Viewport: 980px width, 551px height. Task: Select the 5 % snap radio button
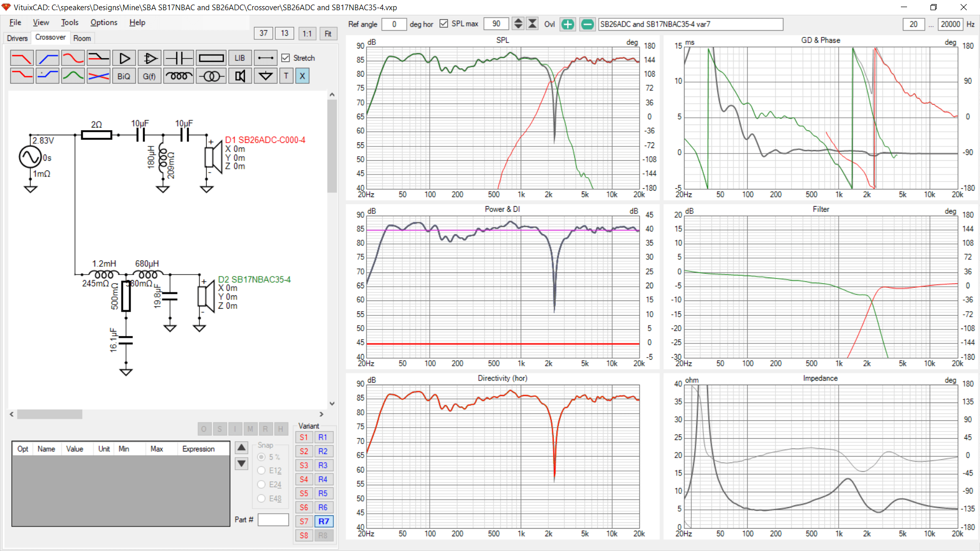261,457
